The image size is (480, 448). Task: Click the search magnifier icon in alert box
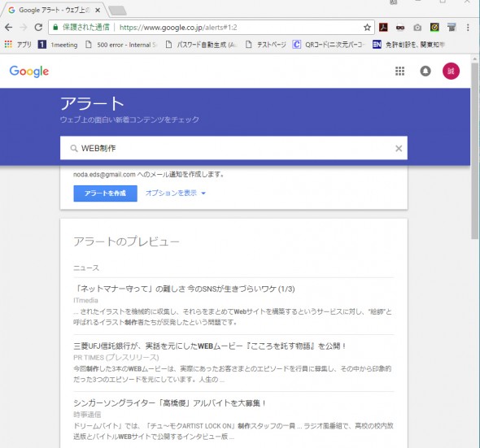(x=74, y=149)
